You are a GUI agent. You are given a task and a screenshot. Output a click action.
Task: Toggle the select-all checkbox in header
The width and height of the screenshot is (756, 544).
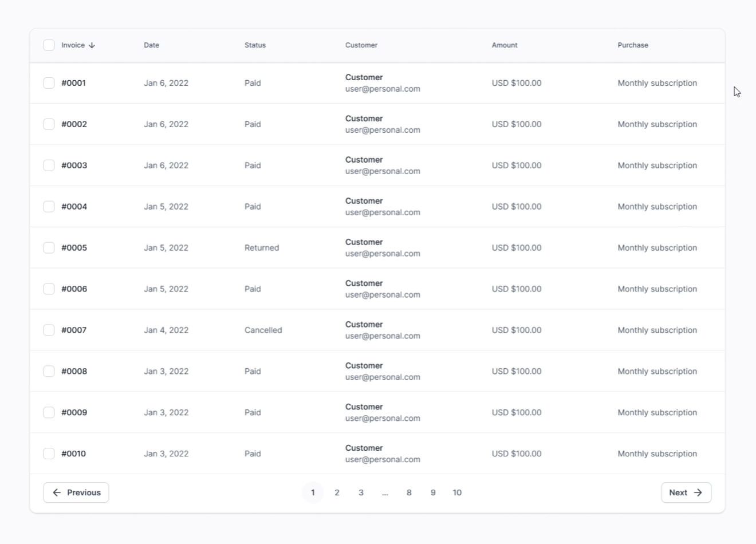49,45
